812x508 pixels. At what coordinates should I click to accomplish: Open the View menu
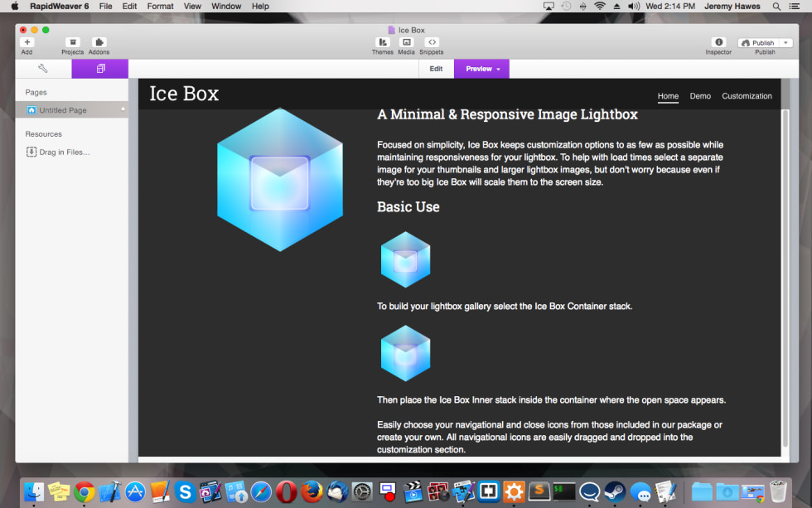pos(192,6)
